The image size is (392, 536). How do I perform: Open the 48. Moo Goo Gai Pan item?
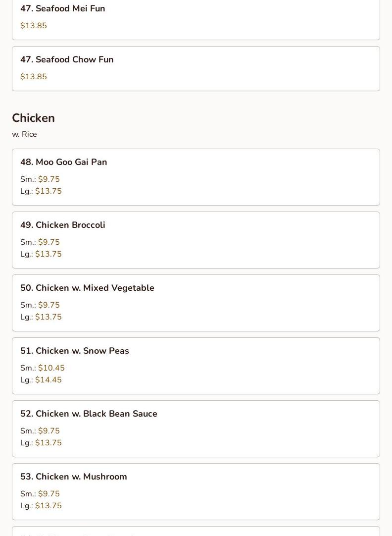point(63,162)
